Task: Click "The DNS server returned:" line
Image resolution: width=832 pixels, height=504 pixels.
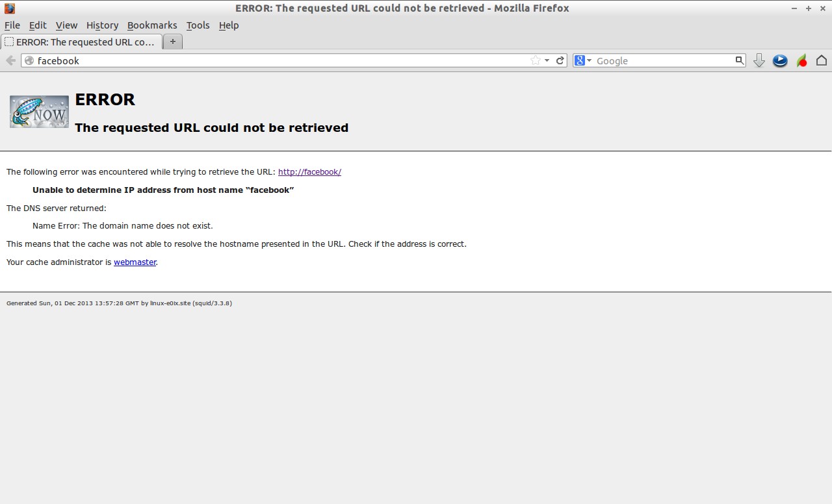Action: [x=56, y=208]
